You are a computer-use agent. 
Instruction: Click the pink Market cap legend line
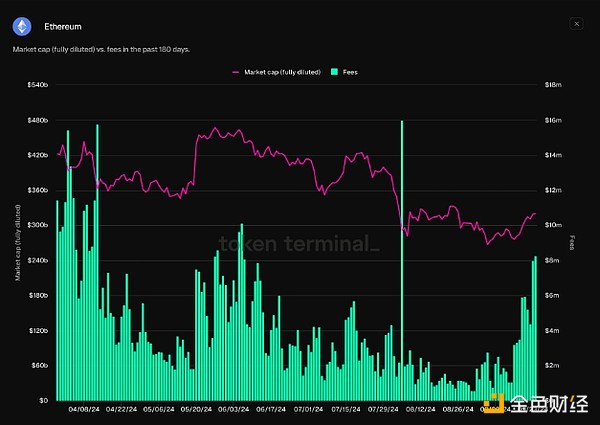coord(237,72)
